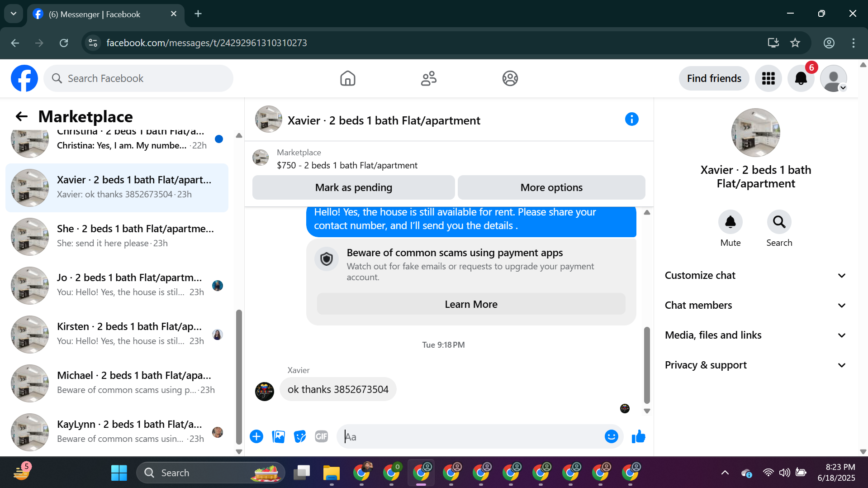Open Michael's conversation in the list

(x=117, y=383)
